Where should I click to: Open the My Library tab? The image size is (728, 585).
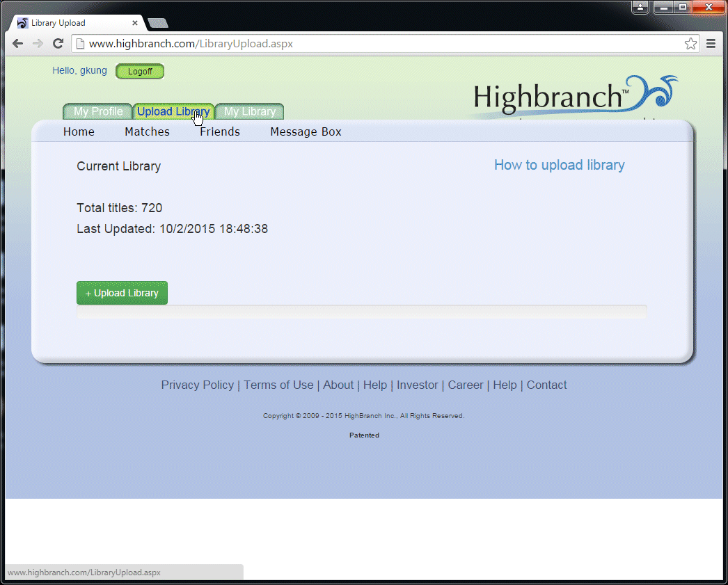pos(250,111)
